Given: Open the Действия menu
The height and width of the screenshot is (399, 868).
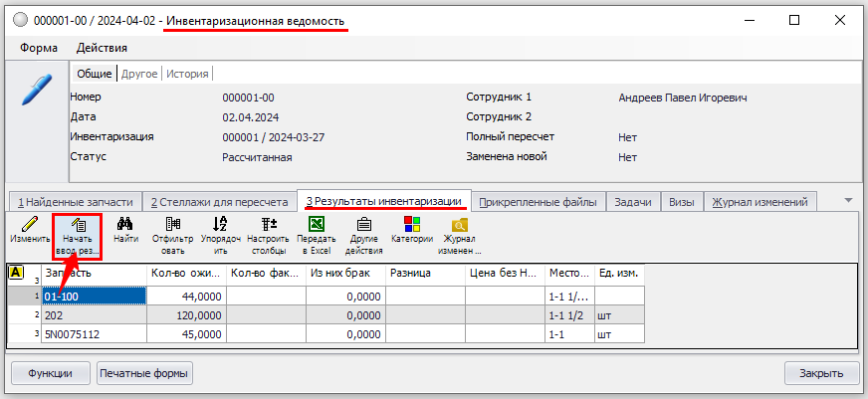Looking at the screenshot, I should (102, 47).
